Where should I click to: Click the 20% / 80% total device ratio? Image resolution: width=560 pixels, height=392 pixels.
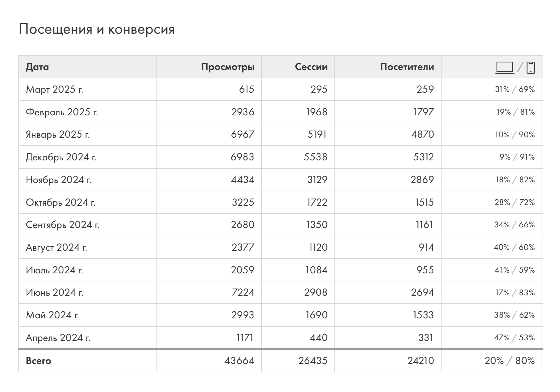tap(510, 361)
